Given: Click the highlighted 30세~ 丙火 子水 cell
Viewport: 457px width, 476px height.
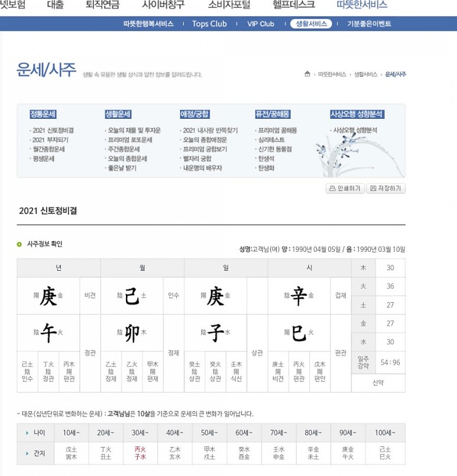Looking at the screenshot, I should (x=140, y=453).
